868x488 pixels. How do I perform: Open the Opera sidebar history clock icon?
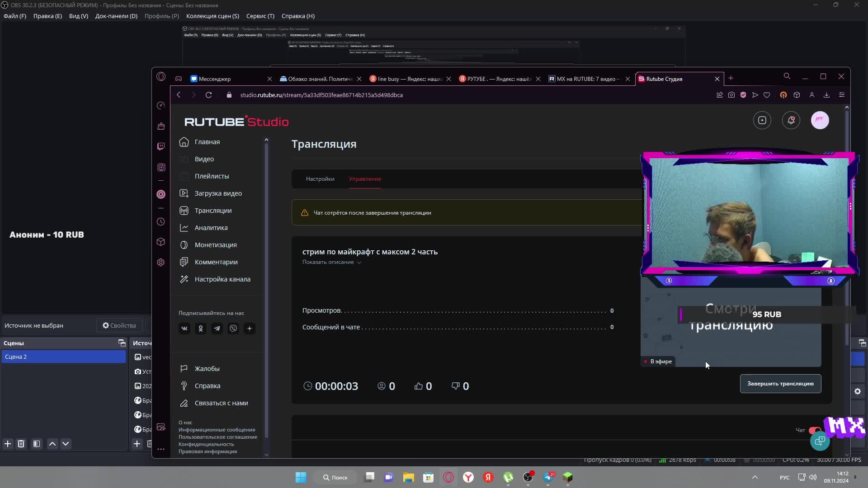tap(161, 222)
